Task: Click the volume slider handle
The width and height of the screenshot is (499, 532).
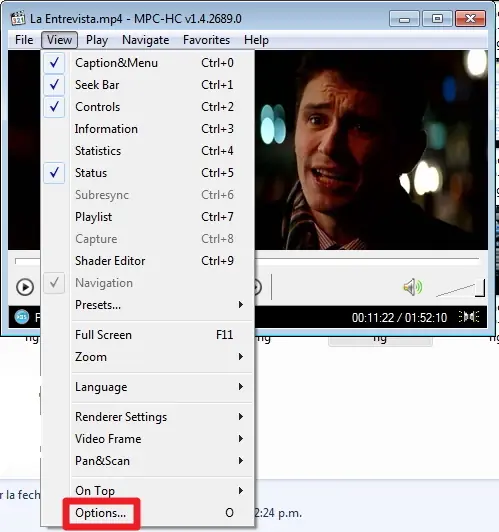Action: (x=480, y=288)
